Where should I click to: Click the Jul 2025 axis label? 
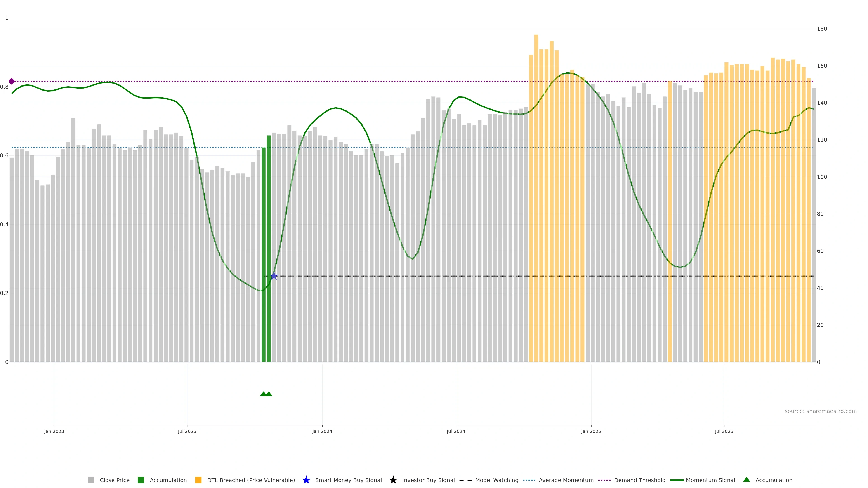tap(724, 431)
